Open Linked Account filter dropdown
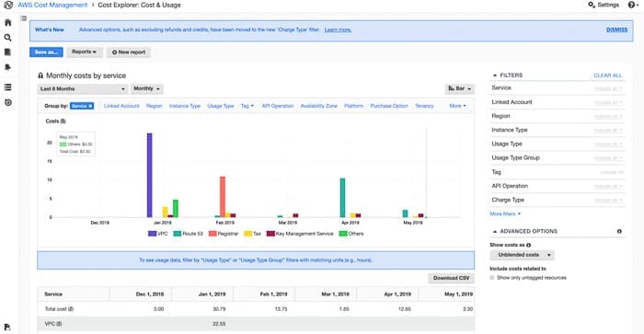 (608, 102)
